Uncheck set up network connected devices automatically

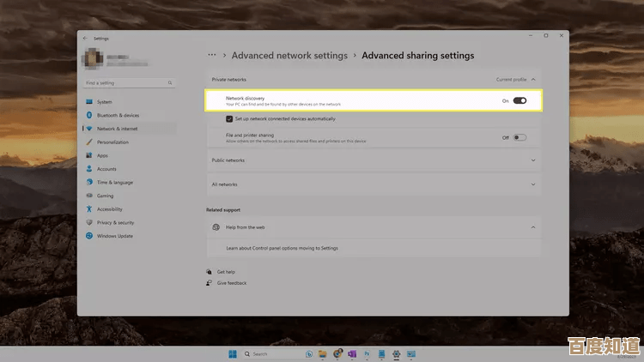click(229, 118)
